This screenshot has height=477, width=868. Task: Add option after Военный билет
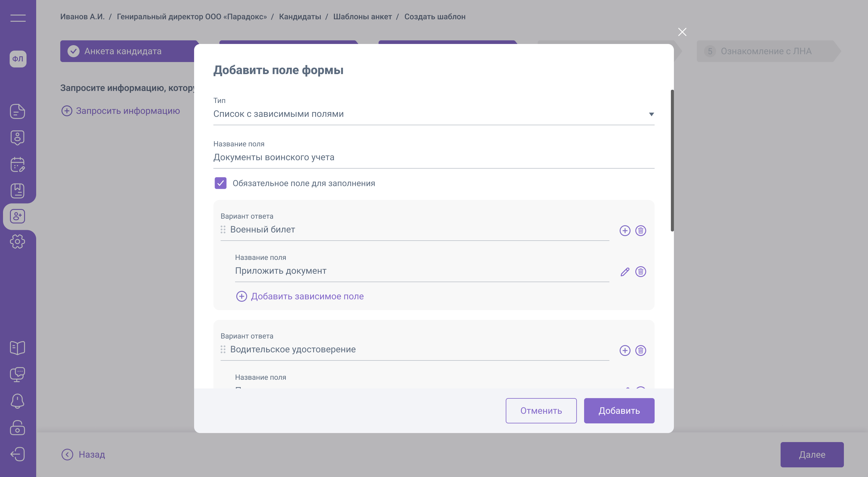point(625,231)
